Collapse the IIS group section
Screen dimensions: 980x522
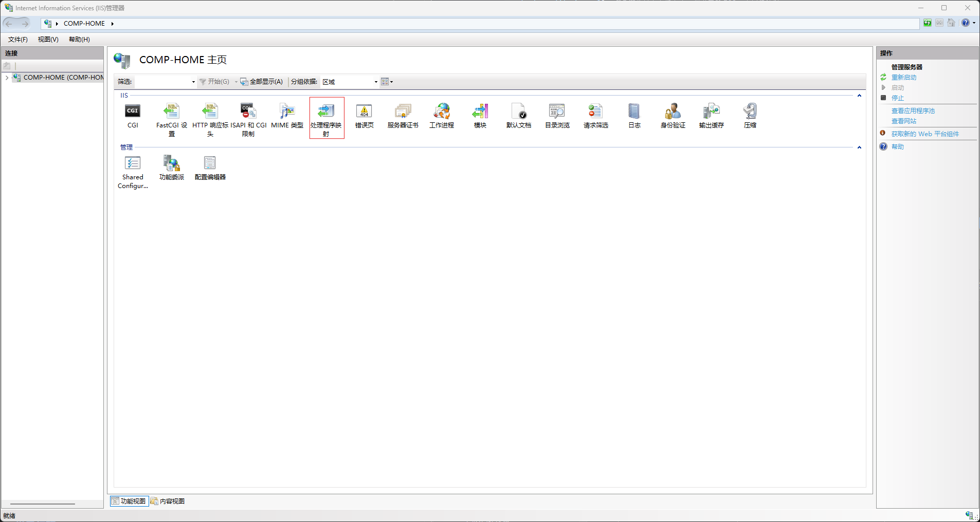click(859, 96)
